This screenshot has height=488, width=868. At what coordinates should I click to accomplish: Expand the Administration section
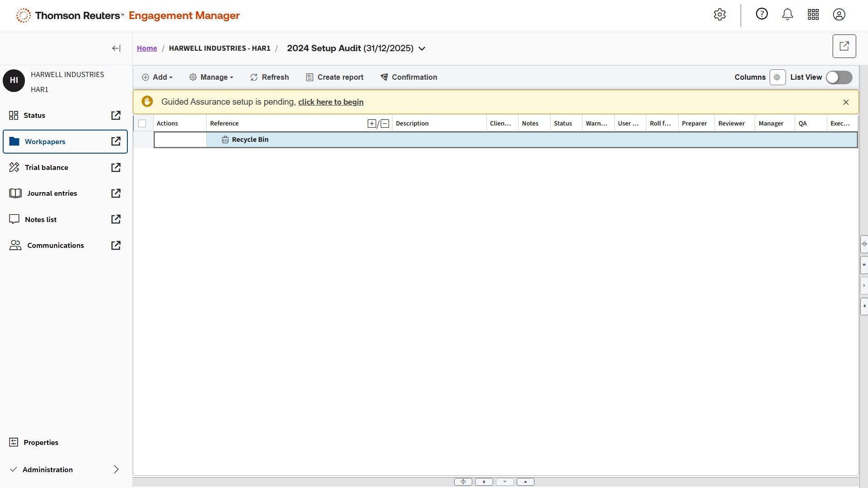(116, 469)
